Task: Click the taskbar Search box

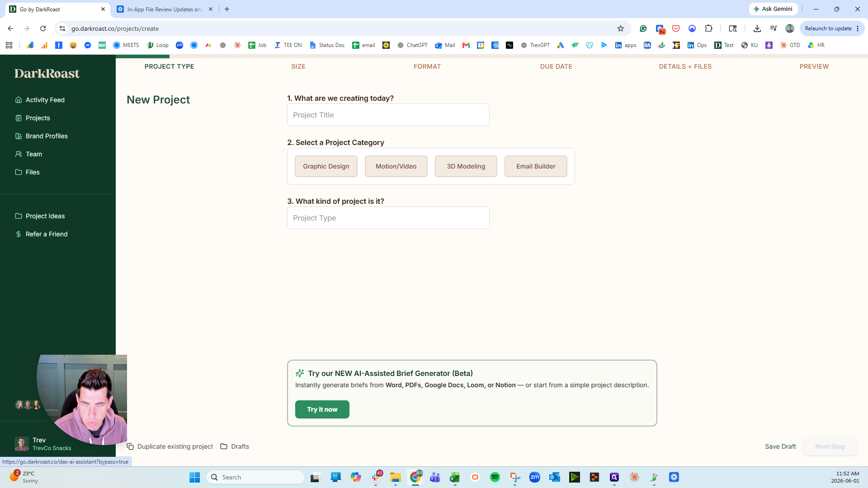Action: pos(255,477)
